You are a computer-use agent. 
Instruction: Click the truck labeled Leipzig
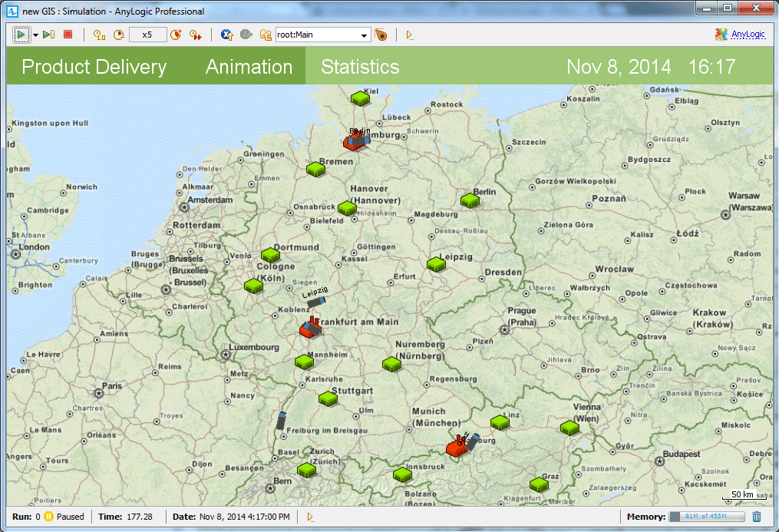[x=316, y=302]
